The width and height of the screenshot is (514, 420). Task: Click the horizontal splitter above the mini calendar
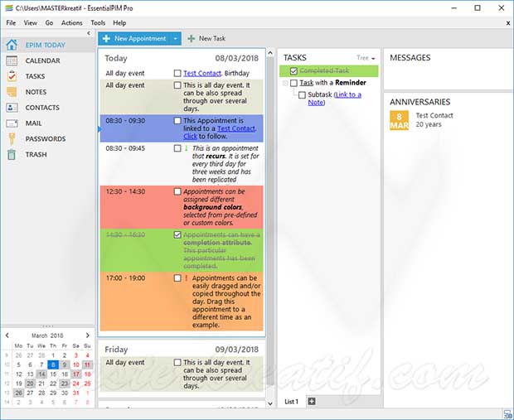(48, 326)
